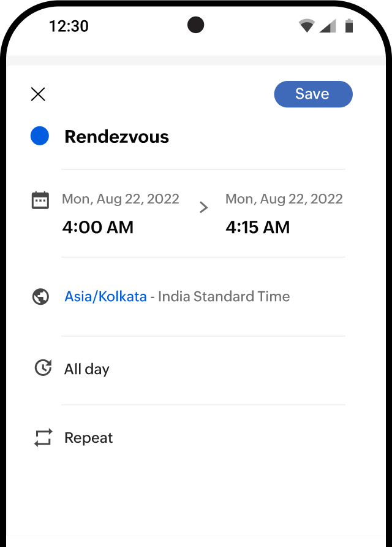Screen dimensions: 392x547
Task: Open the Repeat options
Action: click(89, 438)
